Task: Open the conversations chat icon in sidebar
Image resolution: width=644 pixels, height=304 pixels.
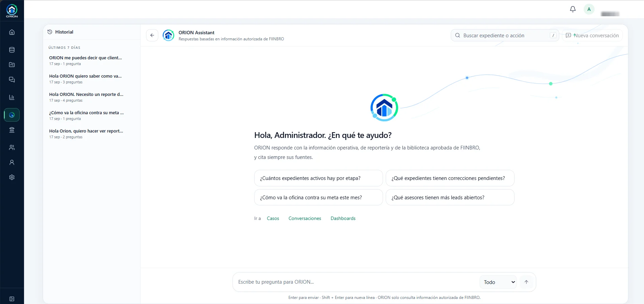Action: pos(12,80)
